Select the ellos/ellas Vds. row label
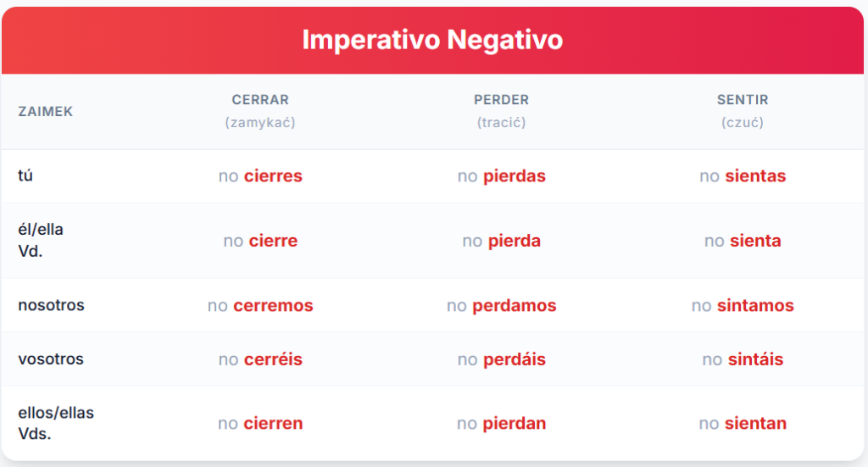Screen dimensions: 868x467 [x=55, y=423]
